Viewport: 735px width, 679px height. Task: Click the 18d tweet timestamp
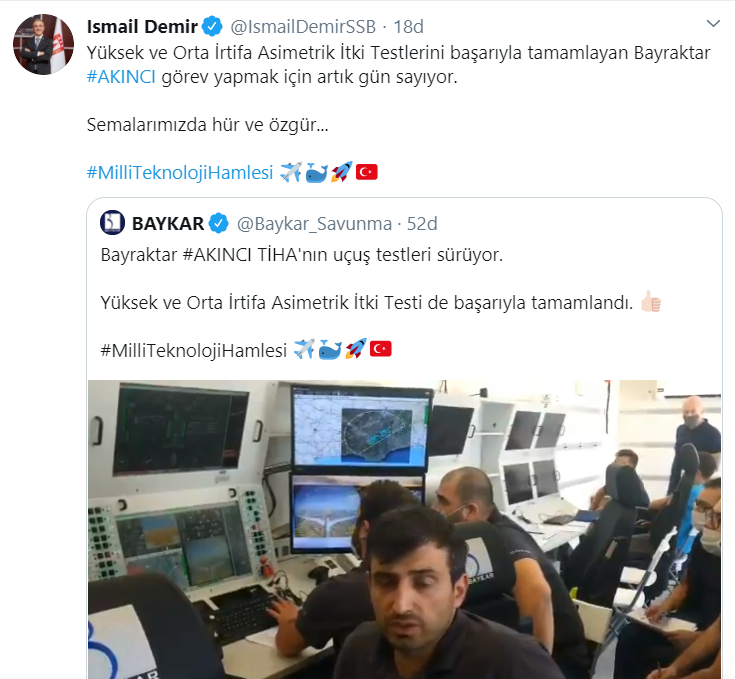pyautogui.click(x=408, y=27)
